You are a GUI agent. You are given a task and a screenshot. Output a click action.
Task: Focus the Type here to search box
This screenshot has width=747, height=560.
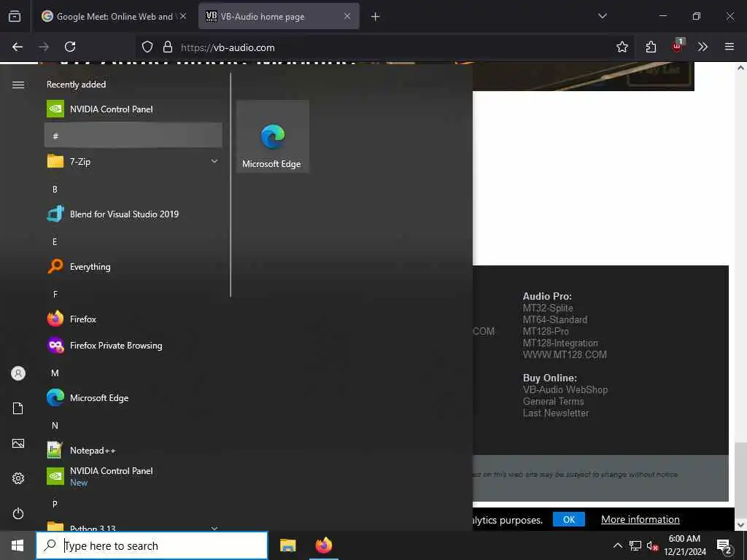(152, 545)
